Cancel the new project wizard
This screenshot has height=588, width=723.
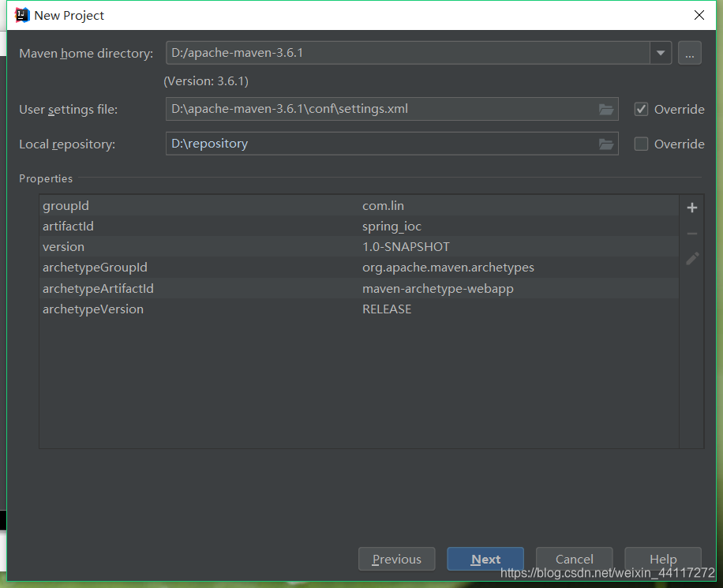(x=574, y=559)
